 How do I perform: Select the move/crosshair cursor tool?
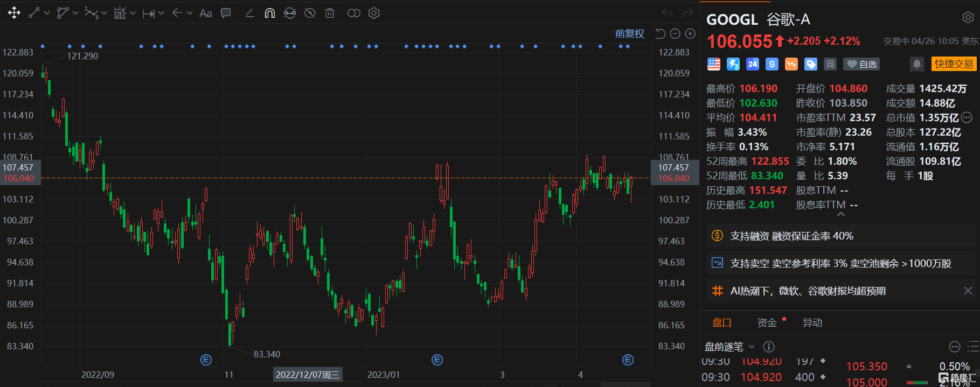coord(14,13)
